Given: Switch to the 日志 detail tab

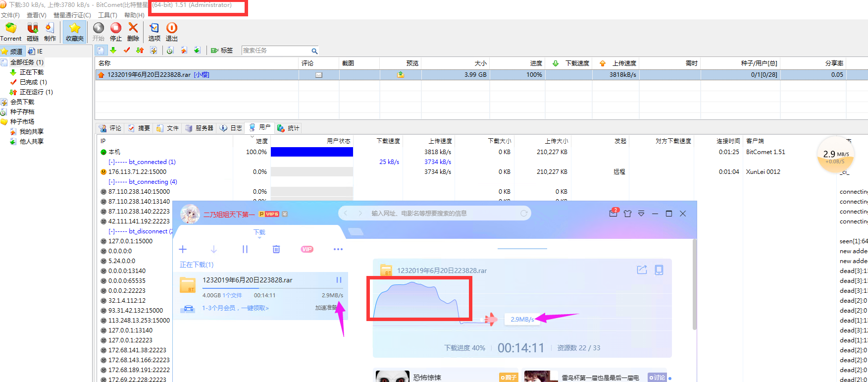Looking at the screenshot, I should point(231,128).
